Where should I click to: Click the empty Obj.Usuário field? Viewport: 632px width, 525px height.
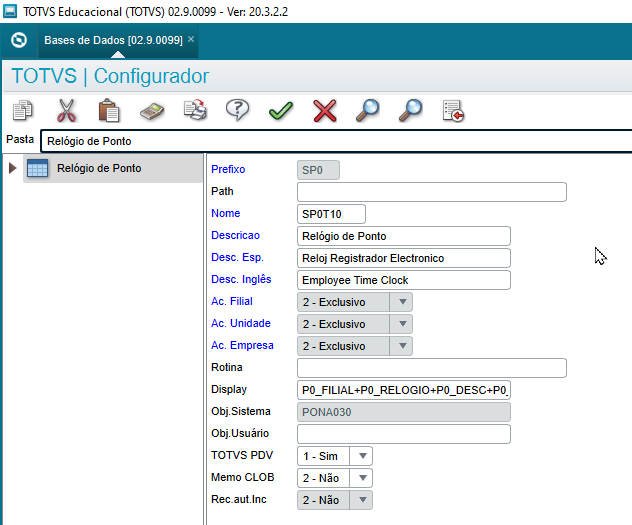(404, 434)
